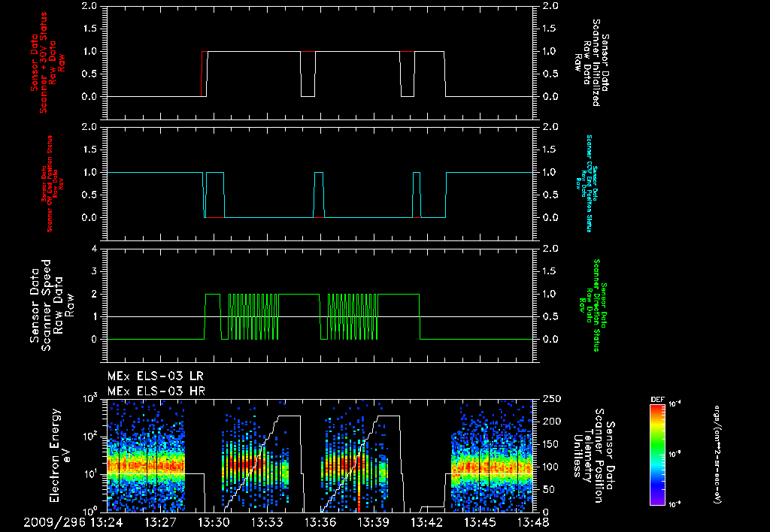Click the 'MEx ELS-03 LR' label

pyautogui.click(x=155, y=376)
